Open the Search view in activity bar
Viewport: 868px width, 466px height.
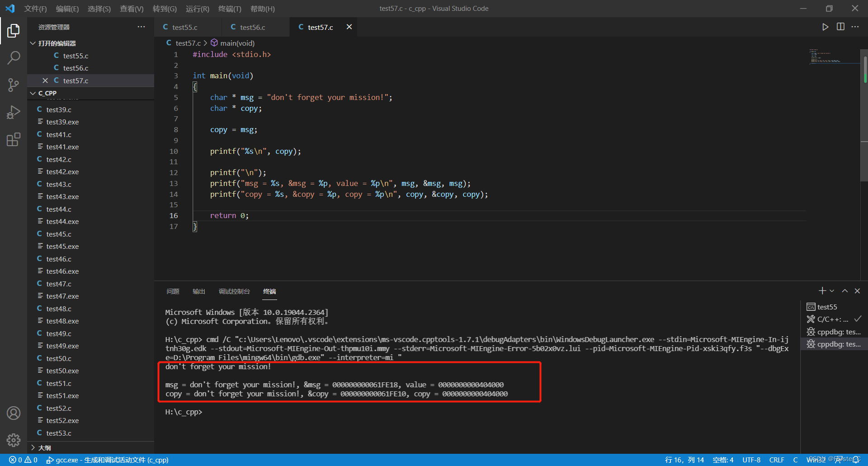[x=14, y=57]
